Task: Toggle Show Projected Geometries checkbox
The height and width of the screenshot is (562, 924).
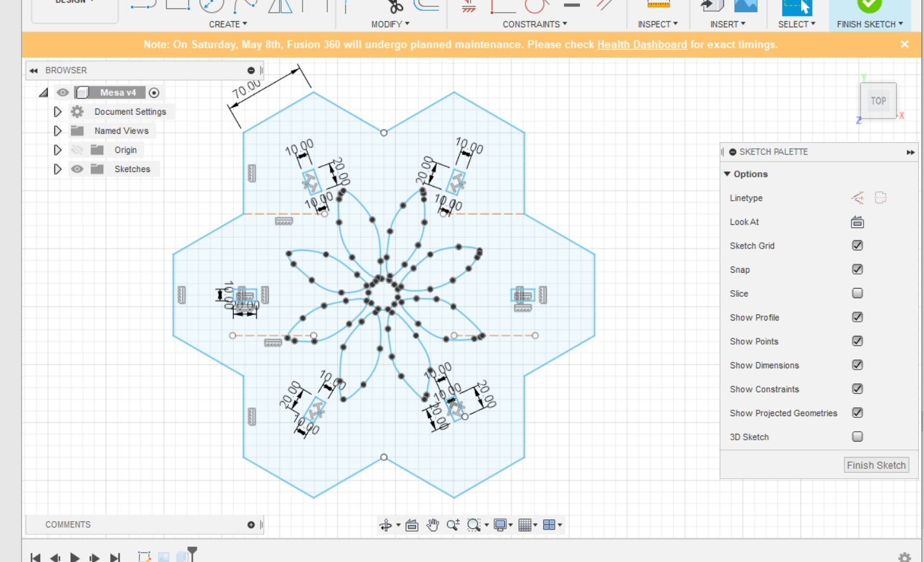Action: pos(857,413)
